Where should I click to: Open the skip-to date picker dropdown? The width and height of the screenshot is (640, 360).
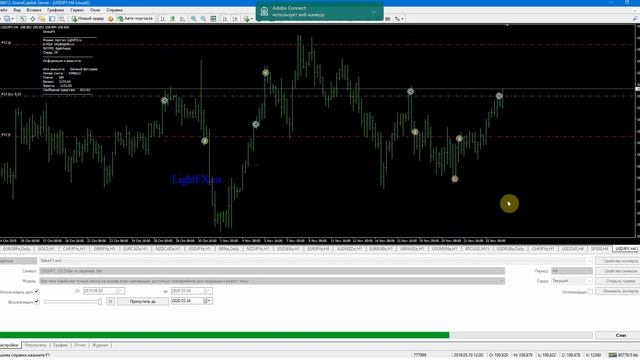click(x=209, y=301)
